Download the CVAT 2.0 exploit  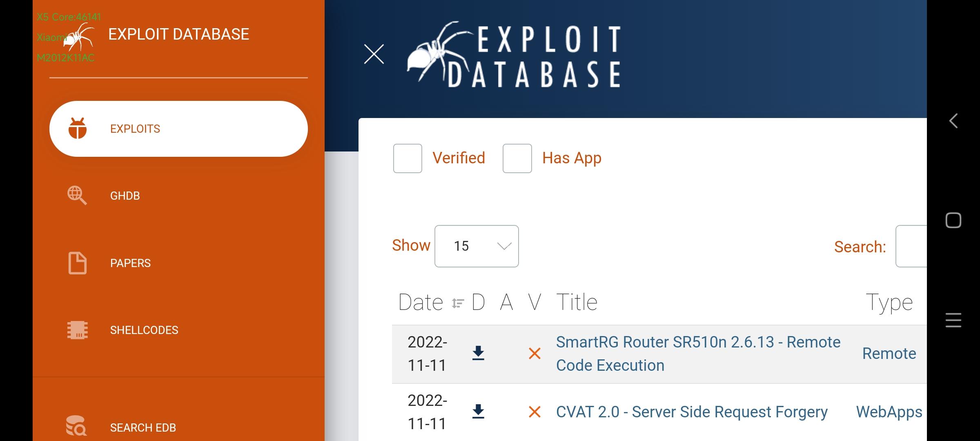coord(478,412)
